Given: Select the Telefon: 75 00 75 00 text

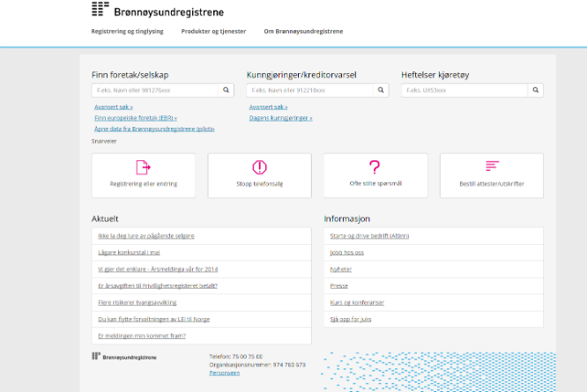Looking at the screenshot, I should pos(236,357).
